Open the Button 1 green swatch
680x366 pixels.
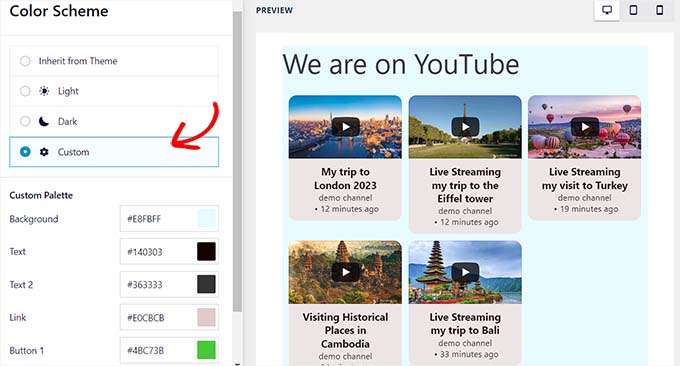point(206,350)
